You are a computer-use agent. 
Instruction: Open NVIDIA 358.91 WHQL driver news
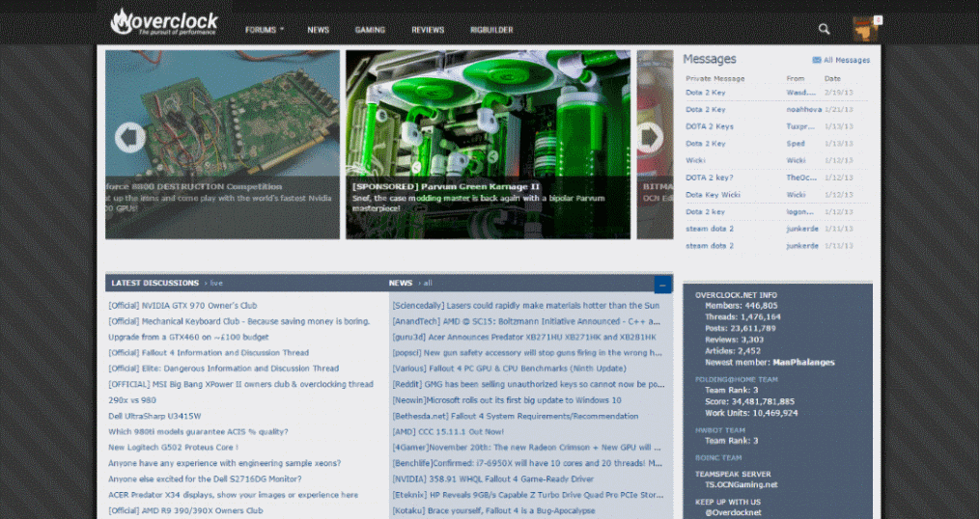coord(492,479)
